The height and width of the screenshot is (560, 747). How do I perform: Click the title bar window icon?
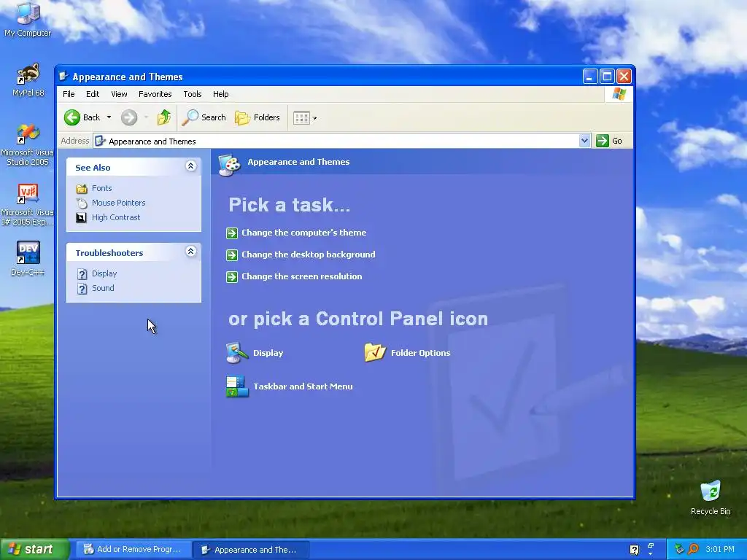(x=63, y=76)
